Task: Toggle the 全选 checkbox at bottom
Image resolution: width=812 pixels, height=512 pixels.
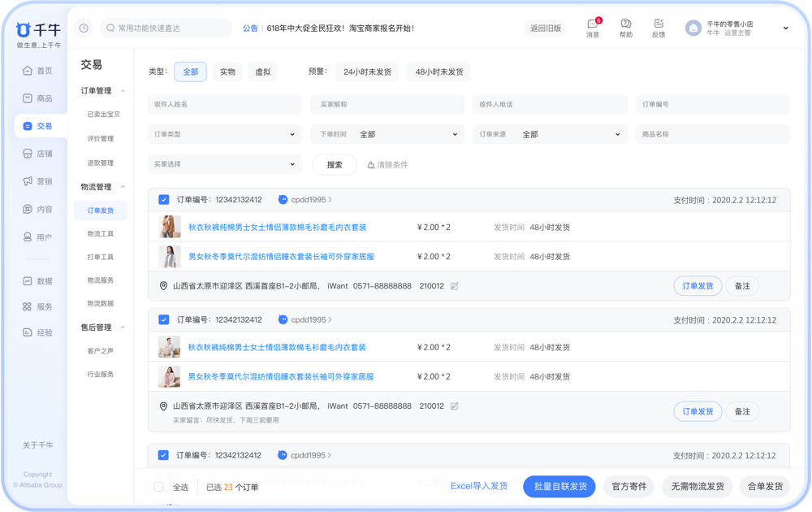Action: [x=159, y=487]
